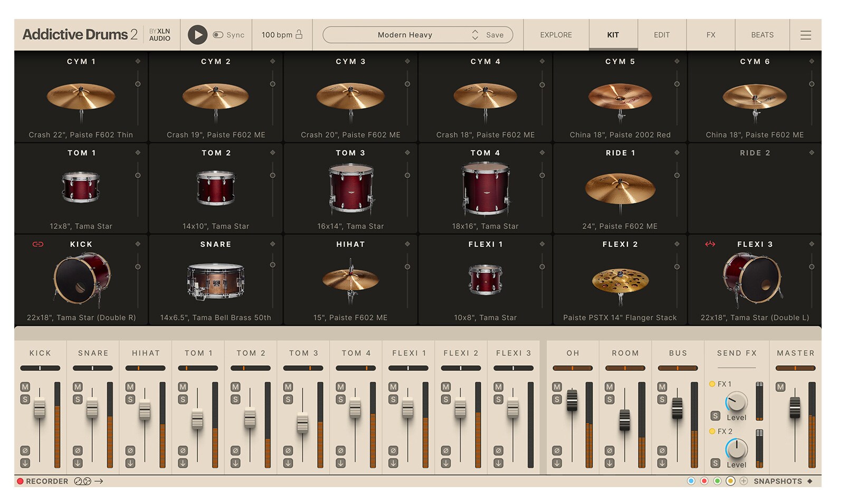Viewport: 847px width, 504px height.
Task: Open the EDIT tab
Action: [x=662, y=35]
